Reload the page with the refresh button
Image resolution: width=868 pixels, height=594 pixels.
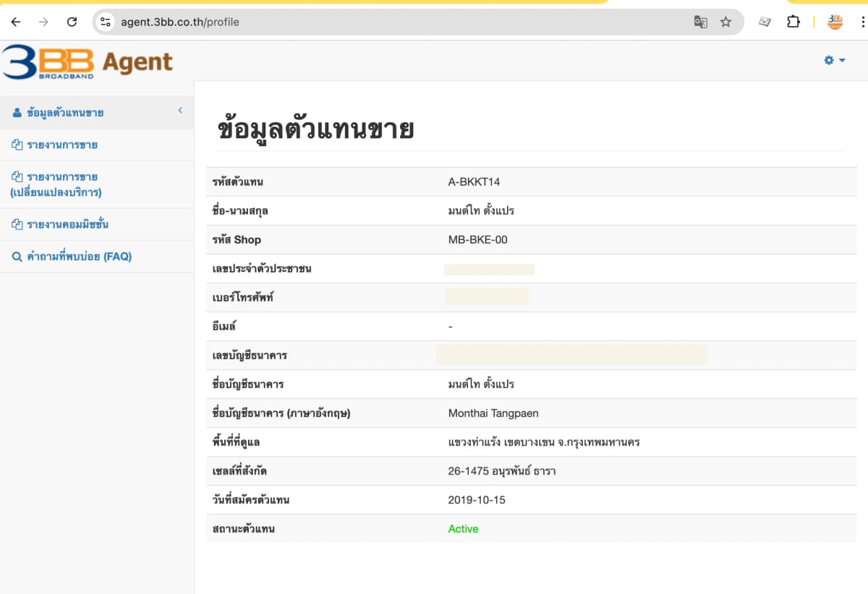click(x=71, y=22)
